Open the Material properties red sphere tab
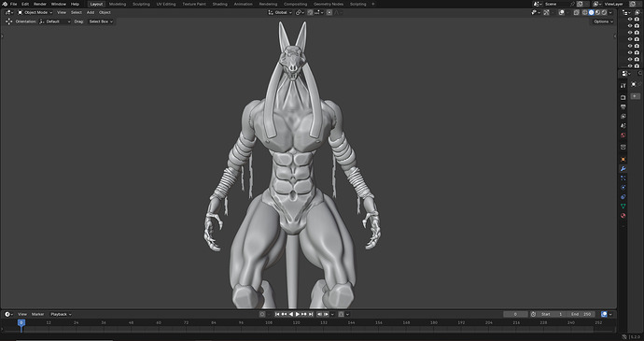 tap(623, 216)
